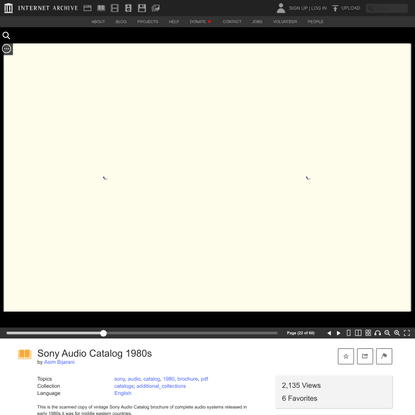The height and width of the screenshot is (415, 415).
Task: Click the '6 Favorites' text
Action: [x=299, y=398]
